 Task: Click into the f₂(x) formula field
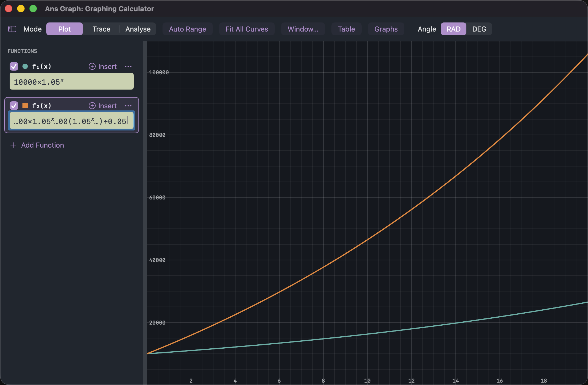[x=72, y=121]
